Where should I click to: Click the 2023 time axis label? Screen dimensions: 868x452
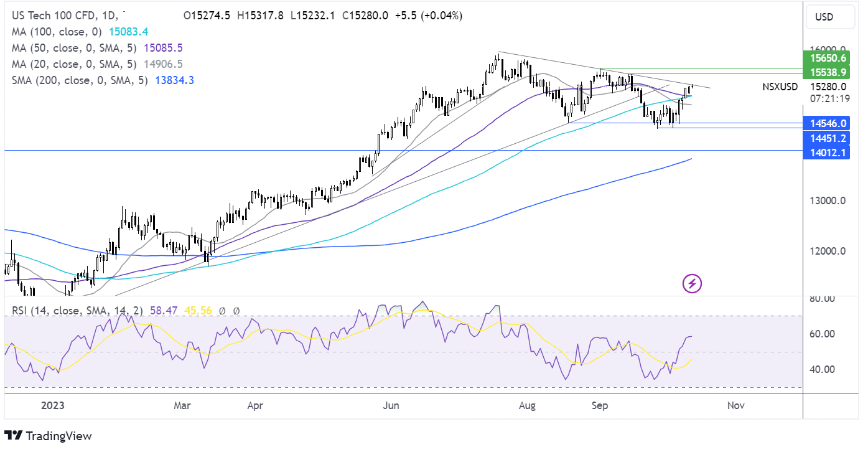tap(52, 405)
